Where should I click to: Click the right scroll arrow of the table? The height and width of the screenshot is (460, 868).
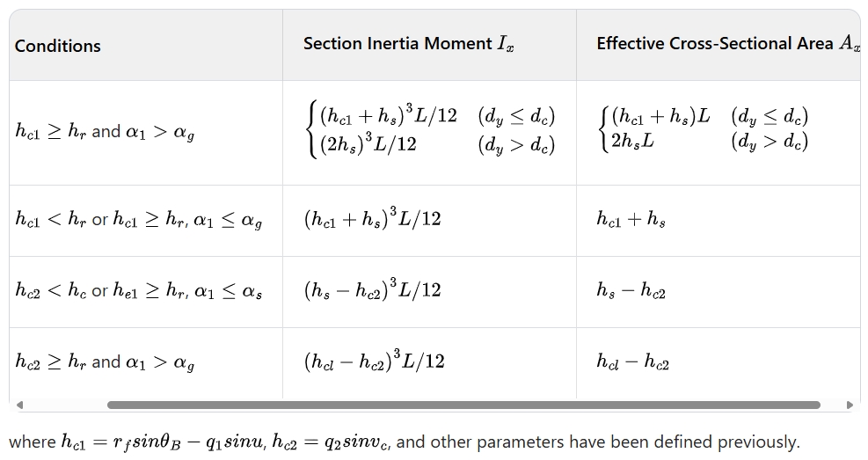pyautogui.click(x=850, y=405)
